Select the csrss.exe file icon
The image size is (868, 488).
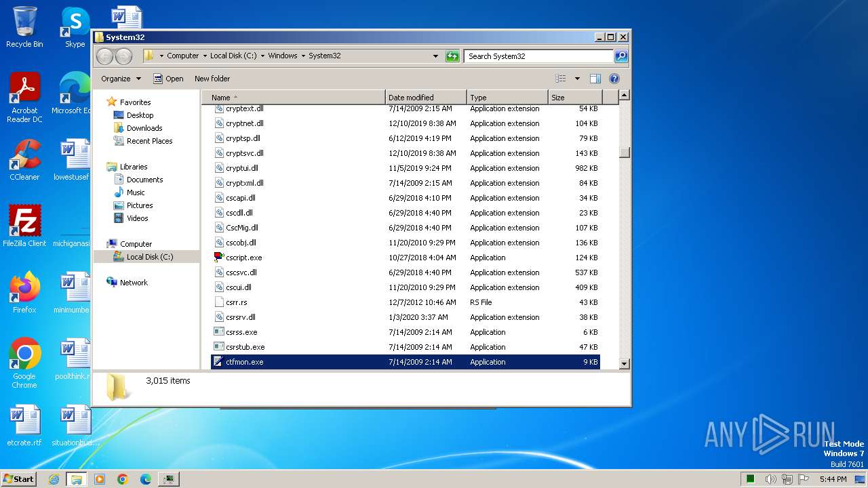click(x=219, y=332)
